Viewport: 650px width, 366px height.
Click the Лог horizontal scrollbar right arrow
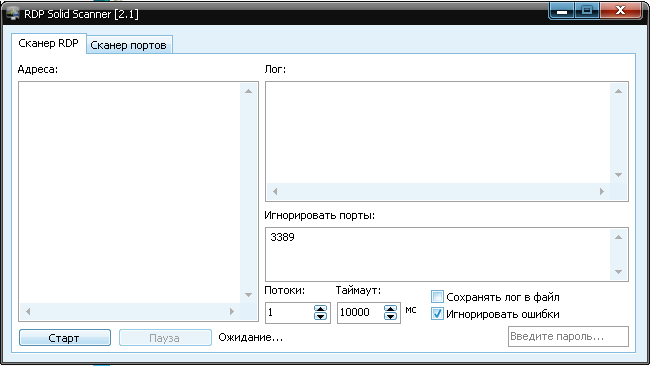coord(602,191)
